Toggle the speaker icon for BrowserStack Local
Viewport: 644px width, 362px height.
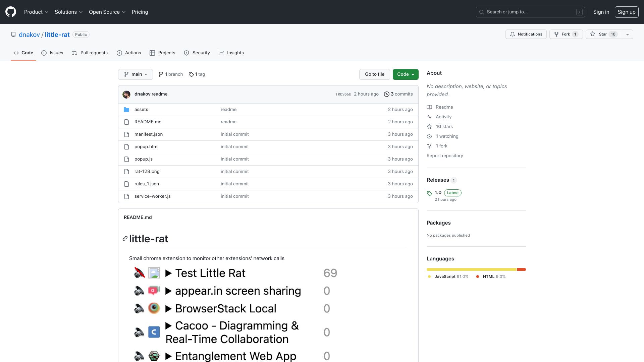click(139, 308)
